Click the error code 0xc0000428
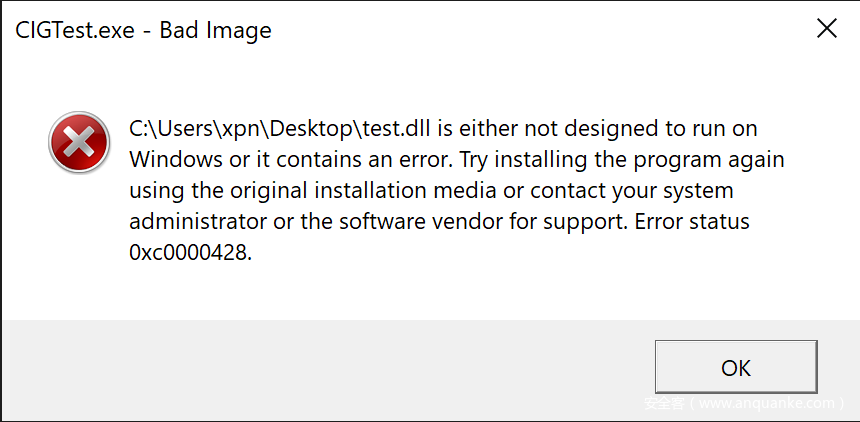 click(190, 252)
